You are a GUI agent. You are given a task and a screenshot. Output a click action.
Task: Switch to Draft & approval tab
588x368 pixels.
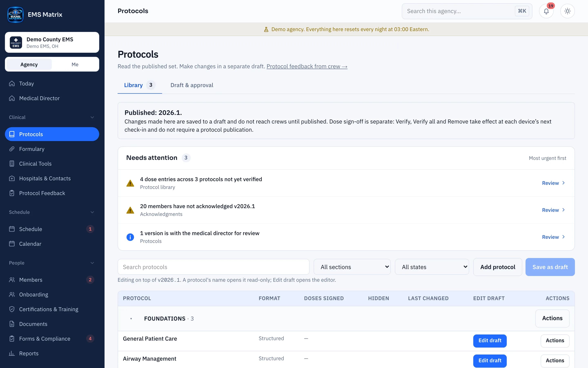point(192,85)
